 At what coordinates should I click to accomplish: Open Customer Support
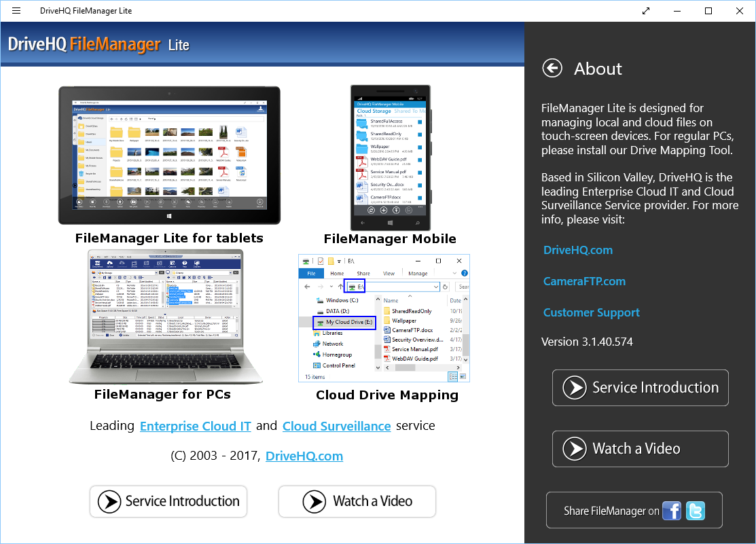coord(591,312)
